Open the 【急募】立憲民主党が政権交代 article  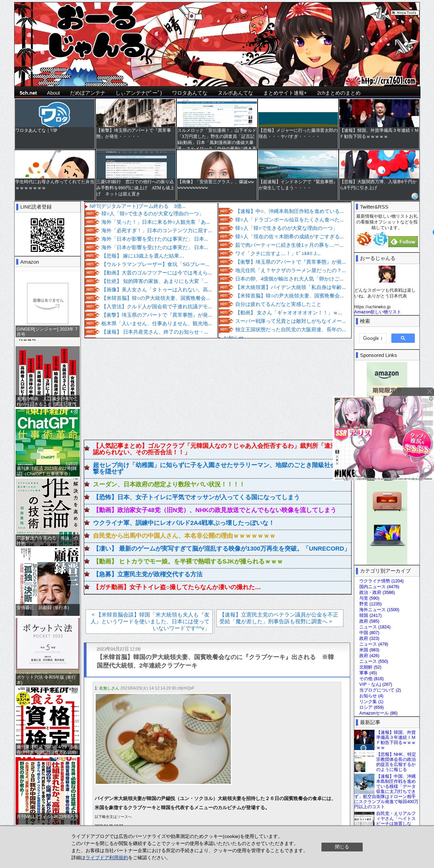click(x=148, y=574)
